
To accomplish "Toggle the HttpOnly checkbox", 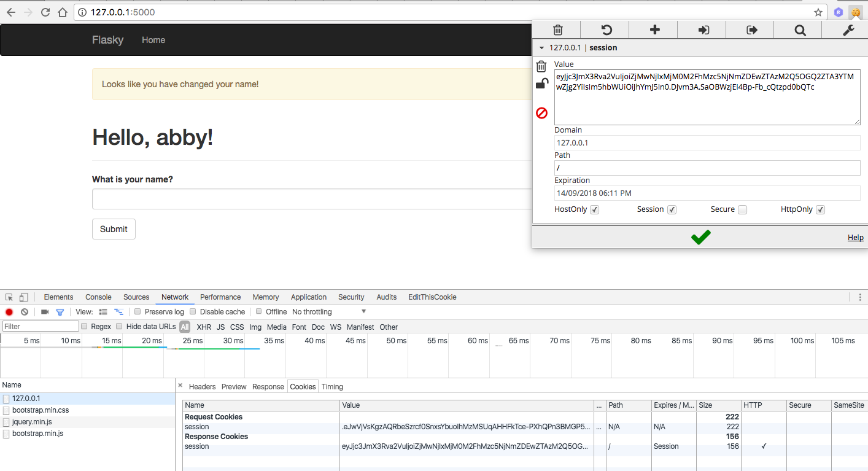I will (820, 210).
